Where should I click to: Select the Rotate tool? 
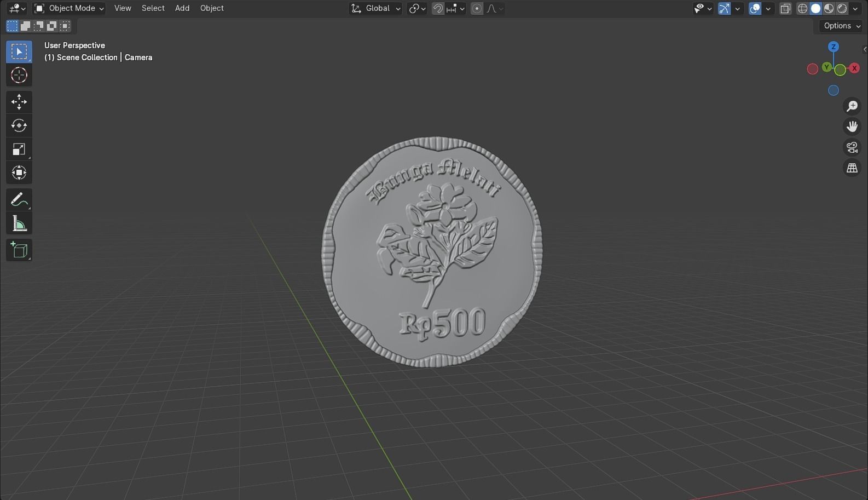[19, 125]
